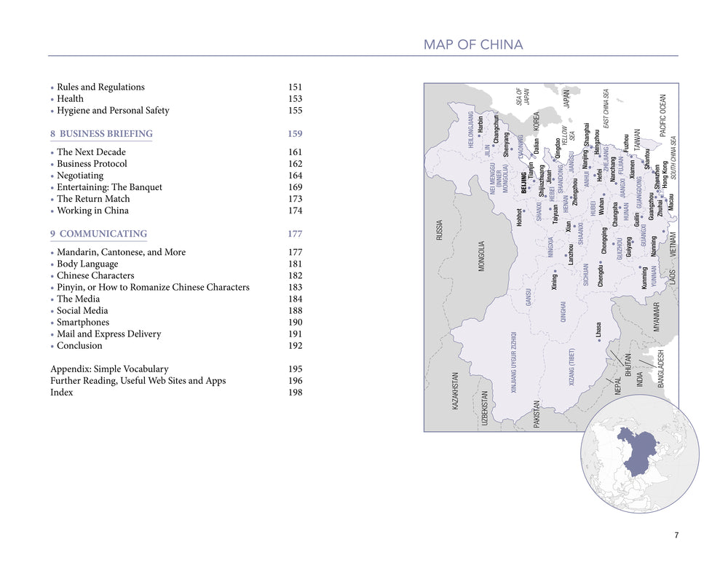728x563 pixels.
Task: Click page number 151 beside Rules and Regulations
Action: click(x=295, y=87)
